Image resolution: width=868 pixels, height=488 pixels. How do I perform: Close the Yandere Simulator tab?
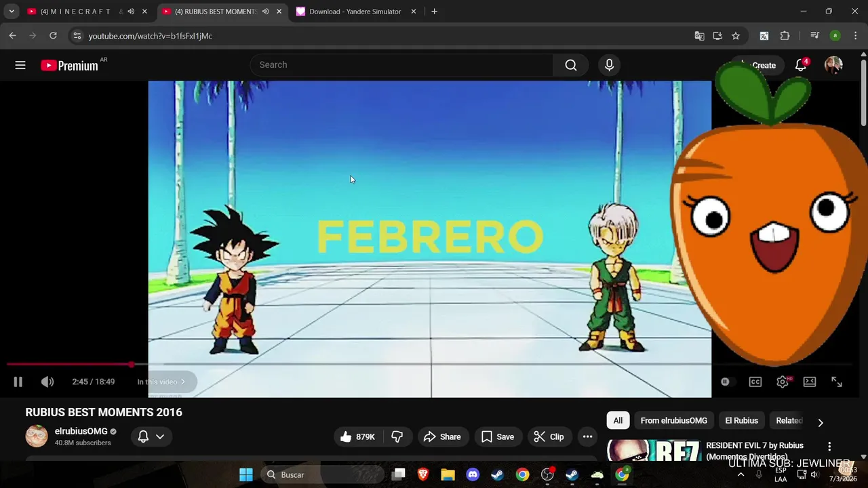[x=414, y=12]
